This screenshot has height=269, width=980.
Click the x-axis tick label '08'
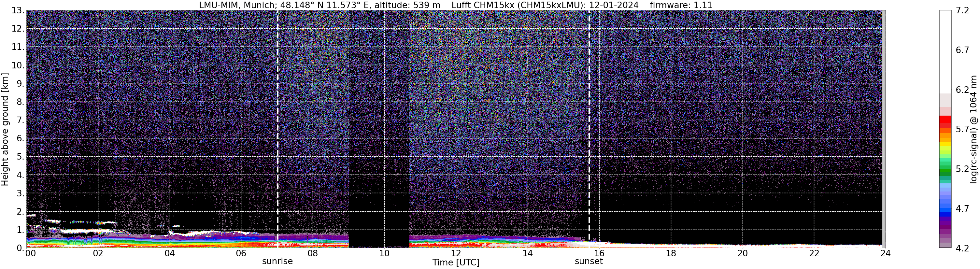[313, 253]
